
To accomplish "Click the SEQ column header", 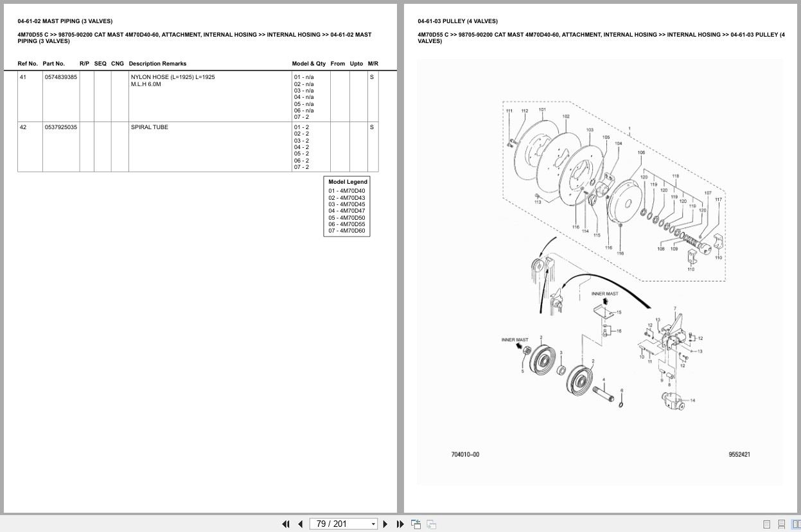I will (x=100, y=64).
